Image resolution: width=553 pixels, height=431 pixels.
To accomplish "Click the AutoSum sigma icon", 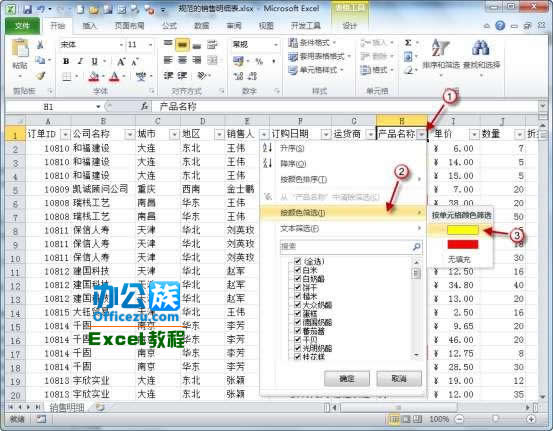I will pos(408,43).
